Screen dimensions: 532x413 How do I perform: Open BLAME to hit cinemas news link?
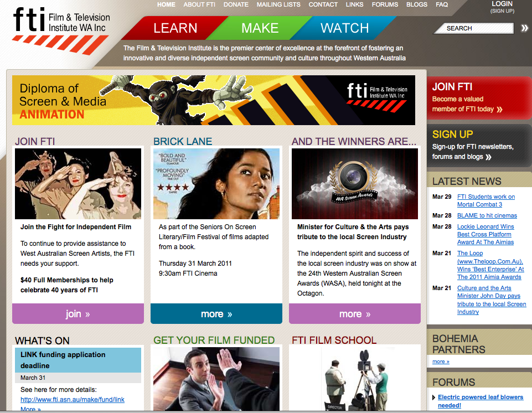[487, 215]
